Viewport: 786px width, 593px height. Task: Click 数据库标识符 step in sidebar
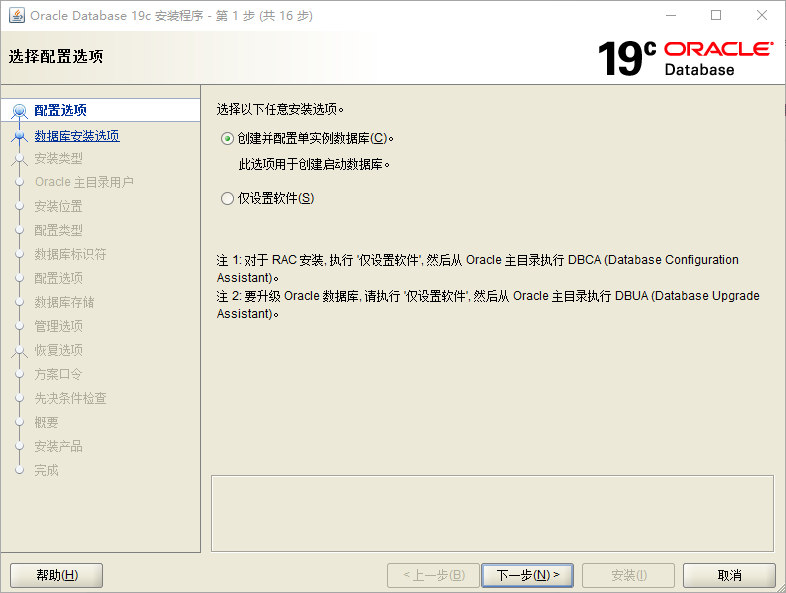70,254
